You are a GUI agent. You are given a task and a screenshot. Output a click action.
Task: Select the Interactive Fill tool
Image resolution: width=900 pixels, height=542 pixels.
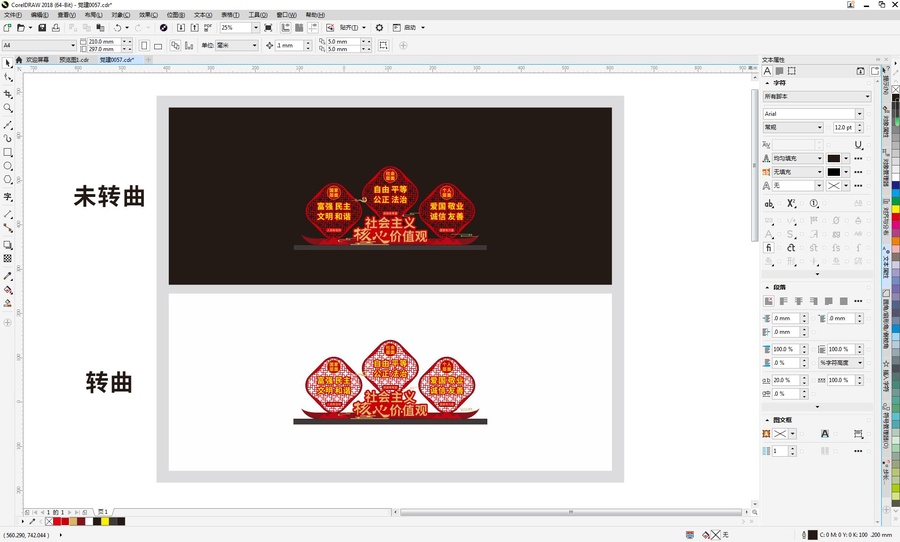7,289
